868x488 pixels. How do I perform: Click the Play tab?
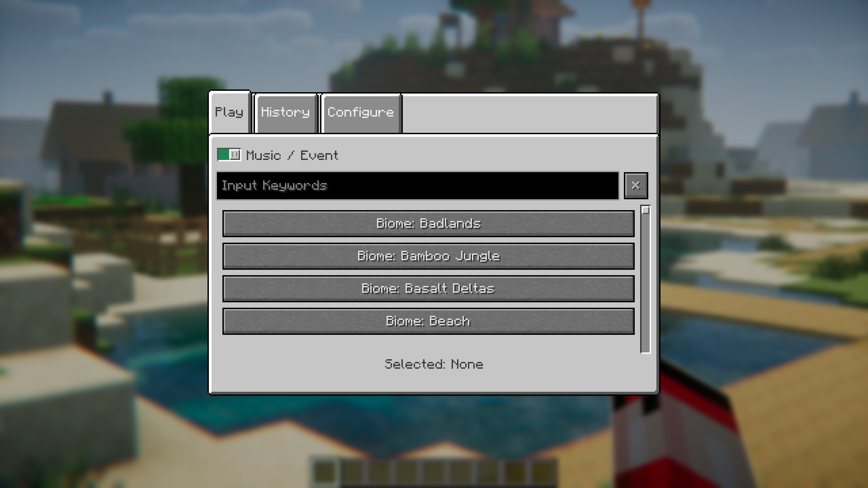pos(229,112)
